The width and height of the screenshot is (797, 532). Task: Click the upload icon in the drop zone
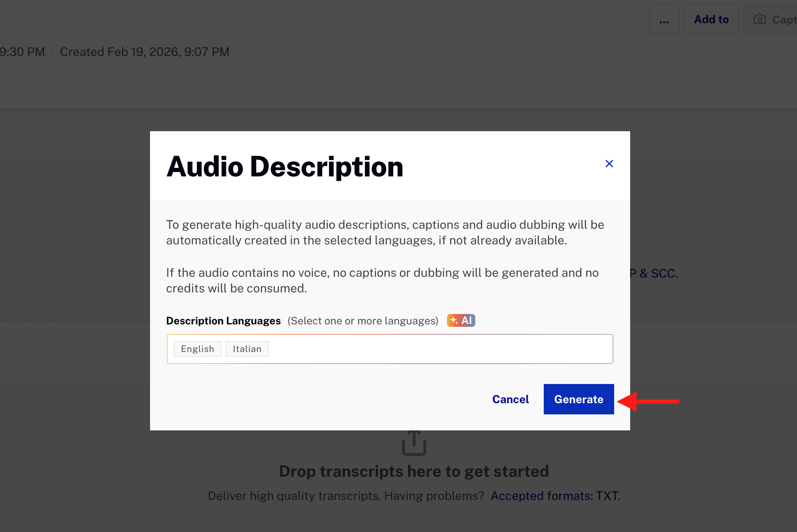pos(414,443)
